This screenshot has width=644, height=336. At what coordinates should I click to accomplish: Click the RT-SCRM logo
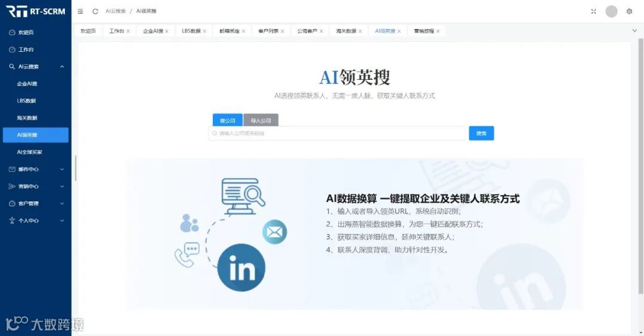click(36, 11)
